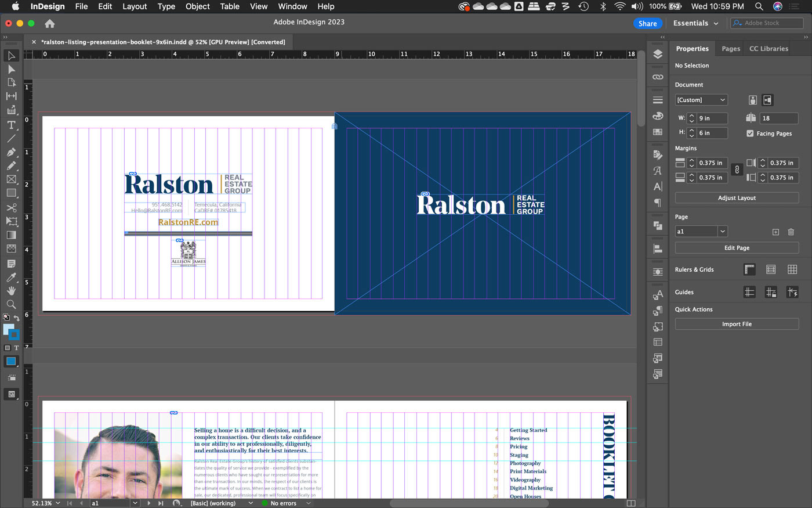This screenshot has height=508, width=812.
Task: Select the Zoom tool magnifier
Action: click(x=11, y=304)
